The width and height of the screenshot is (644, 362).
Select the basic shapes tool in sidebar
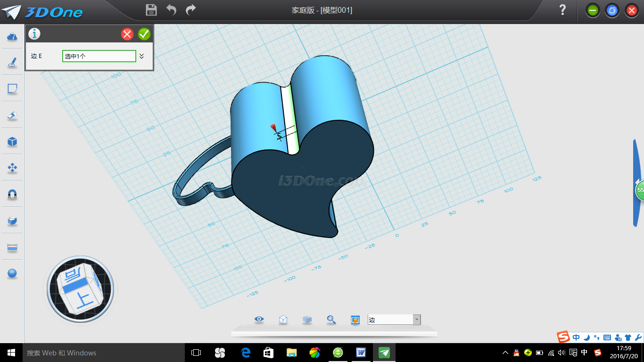coord(12,36)
